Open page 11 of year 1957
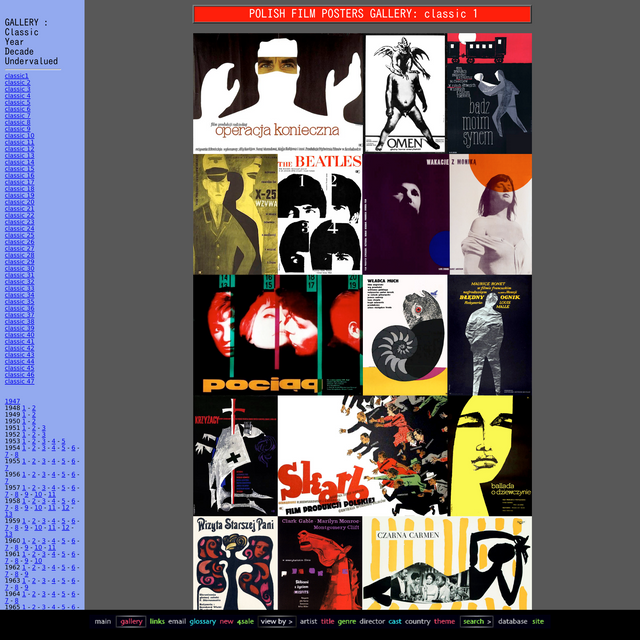The height and width of the screenshot is (640, 640). [x=52, y=494]
